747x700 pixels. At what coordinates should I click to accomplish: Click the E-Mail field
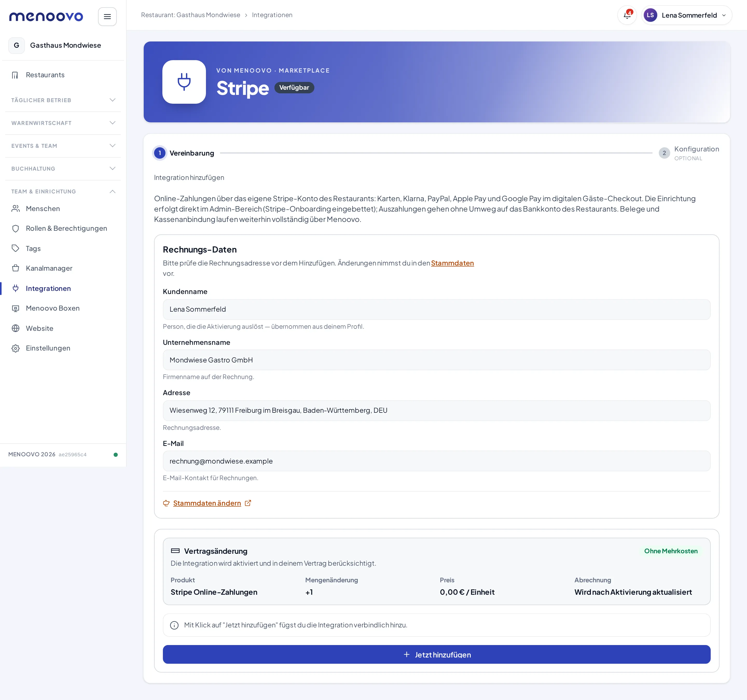437,461
